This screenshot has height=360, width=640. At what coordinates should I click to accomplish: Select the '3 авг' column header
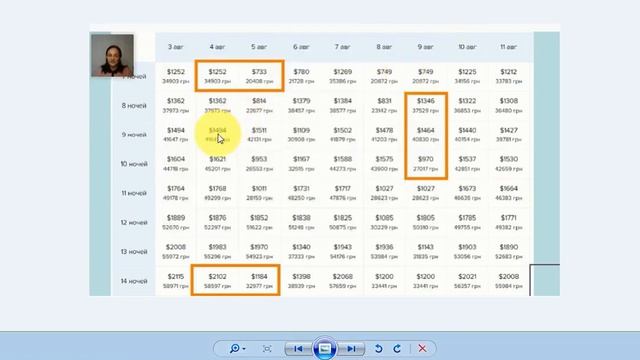(x=176, y=47)
